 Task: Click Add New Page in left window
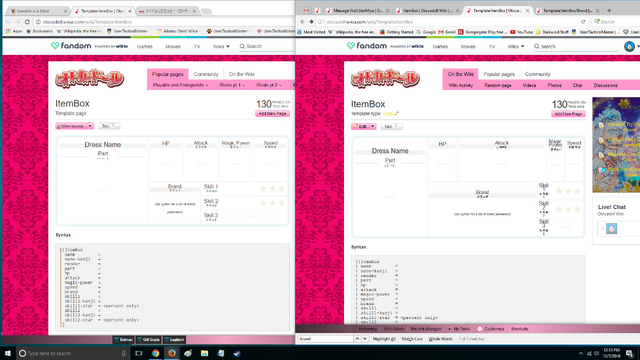click(x=273, y=113)
